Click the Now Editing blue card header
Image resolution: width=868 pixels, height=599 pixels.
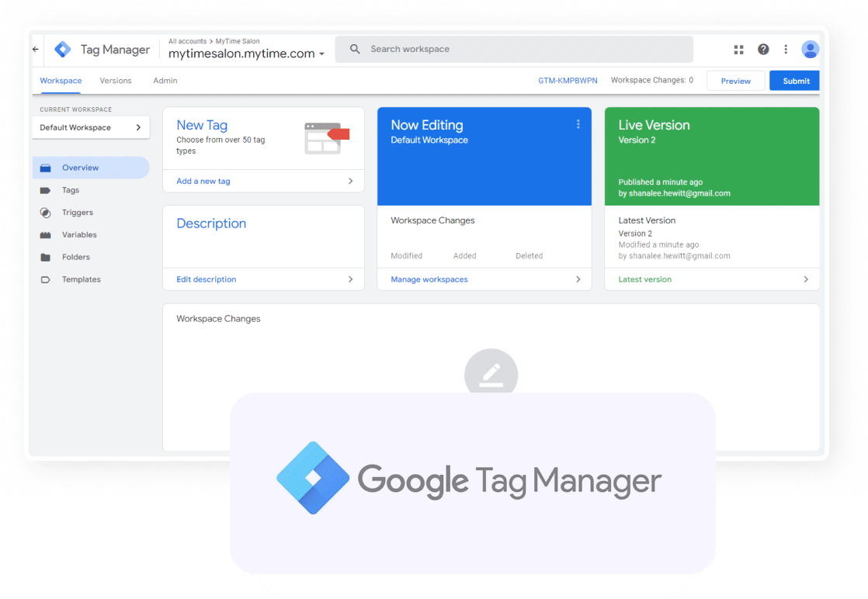coord(484,157)
